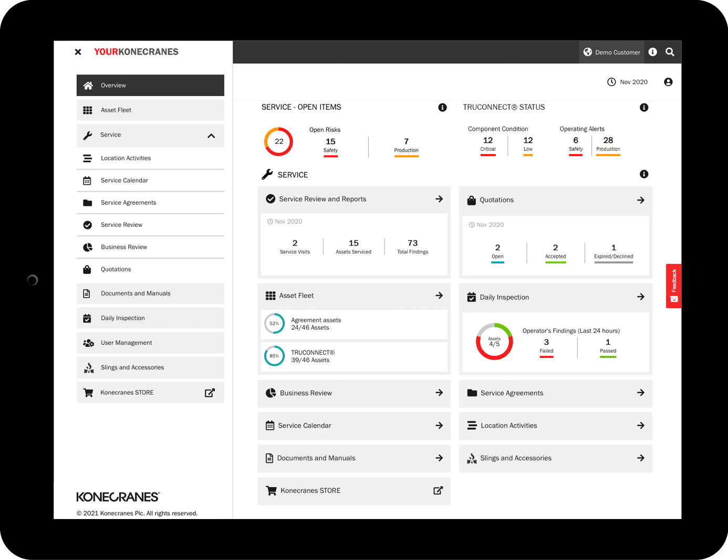Click the info icon in the dark top bar
The width and height of the screenshot is (728, 560).
click(652, 52)
